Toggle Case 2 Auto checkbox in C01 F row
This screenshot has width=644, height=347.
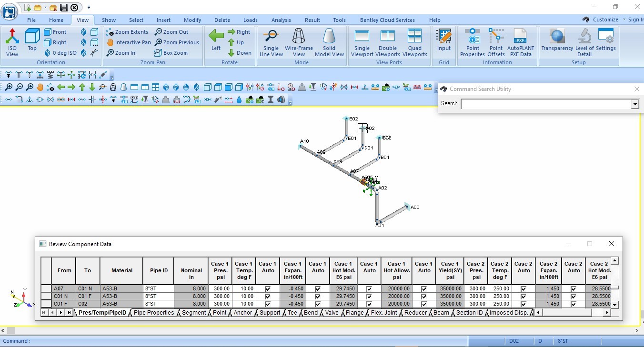click(523, 304)
